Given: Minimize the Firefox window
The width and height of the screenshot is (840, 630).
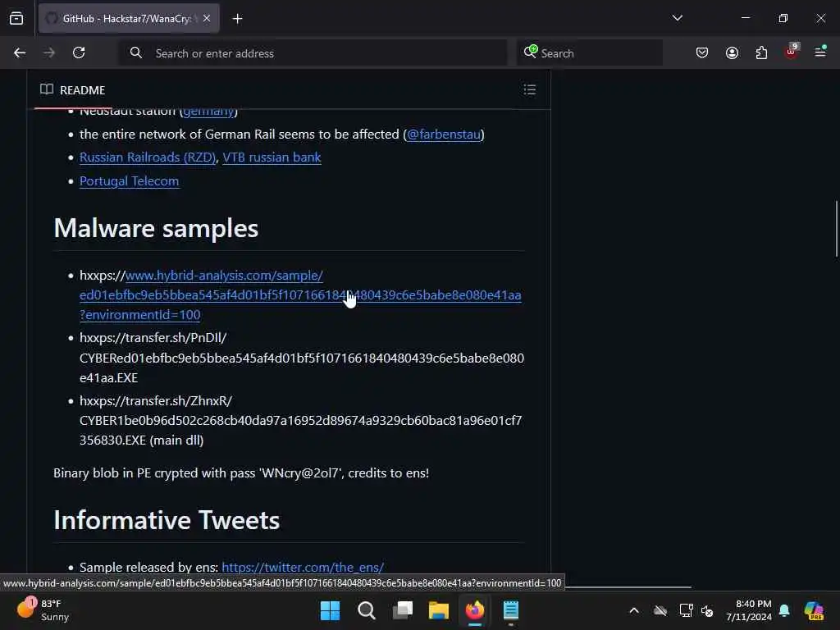Looking at the screenshot, I should click(x=746, y=18).
